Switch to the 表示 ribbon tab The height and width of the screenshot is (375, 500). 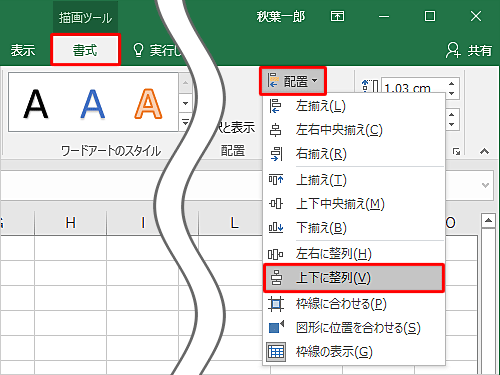[x=23, y=50]
